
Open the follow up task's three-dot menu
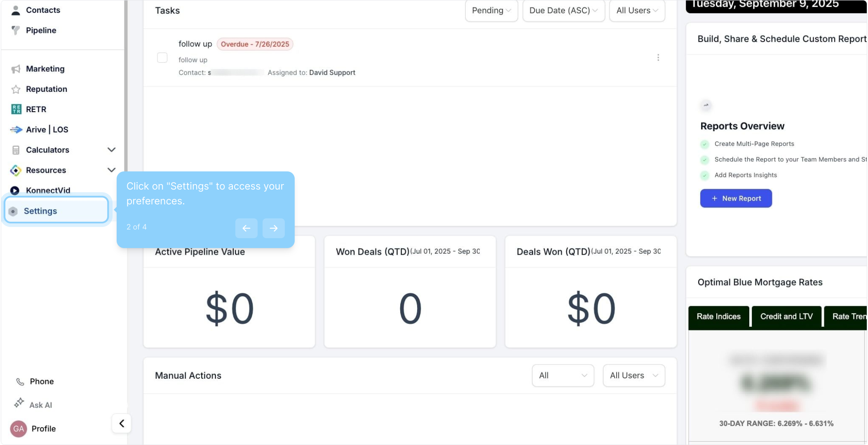point(658,58)
